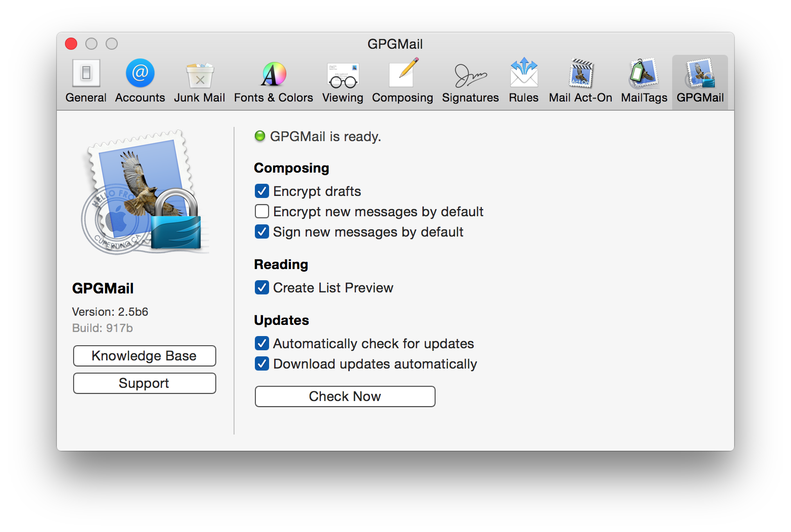Open the Fonts & Colors pane icon
This screenshot has width=791, height=532.
pyautogui.click(x=274, y=74)
